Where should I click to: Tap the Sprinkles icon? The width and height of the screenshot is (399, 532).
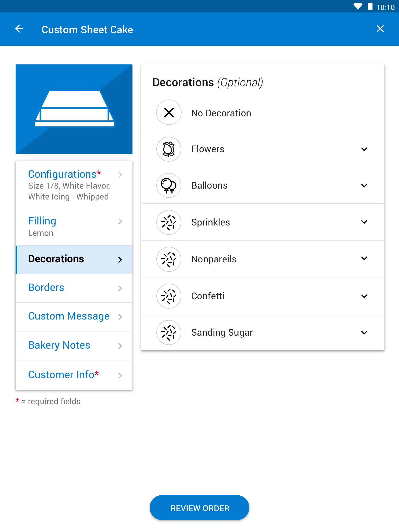click(x=169, y=222)
